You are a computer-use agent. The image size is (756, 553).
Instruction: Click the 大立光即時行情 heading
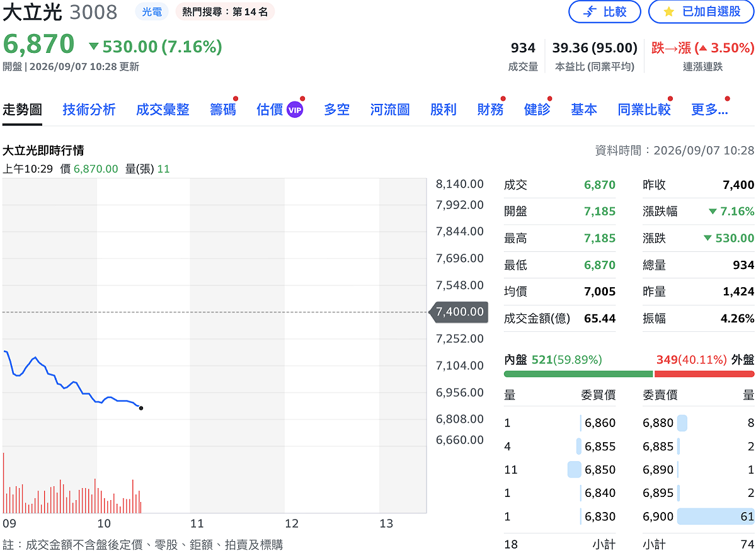(43, 151)
